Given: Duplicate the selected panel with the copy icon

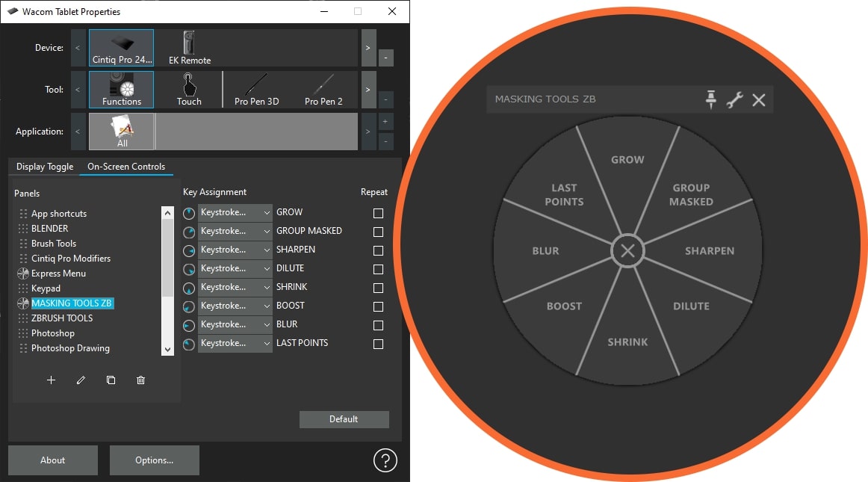Looking at the screenshot, I should tap(111, 380).
